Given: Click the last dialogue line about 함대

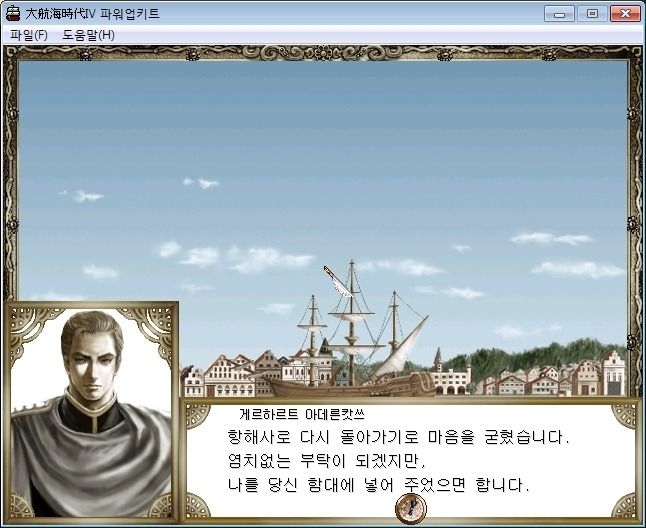Looking at the screenshot, I should 378,485.
